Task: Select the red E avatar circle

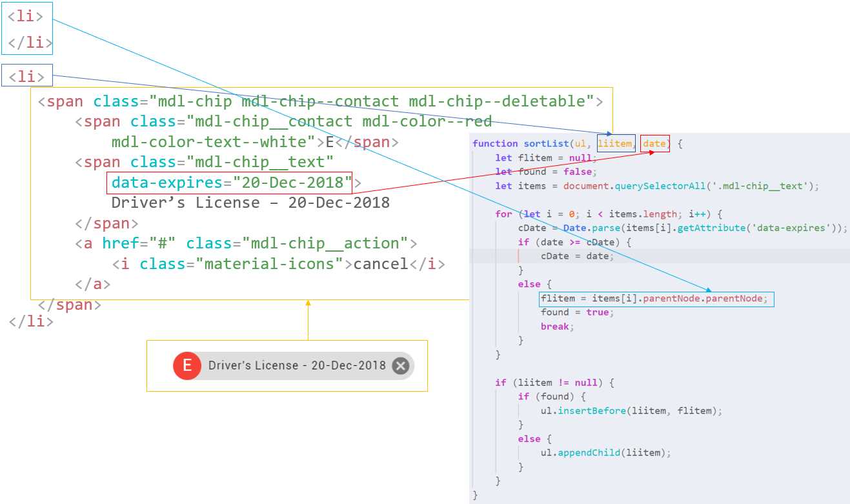Action: coord(187,365)
